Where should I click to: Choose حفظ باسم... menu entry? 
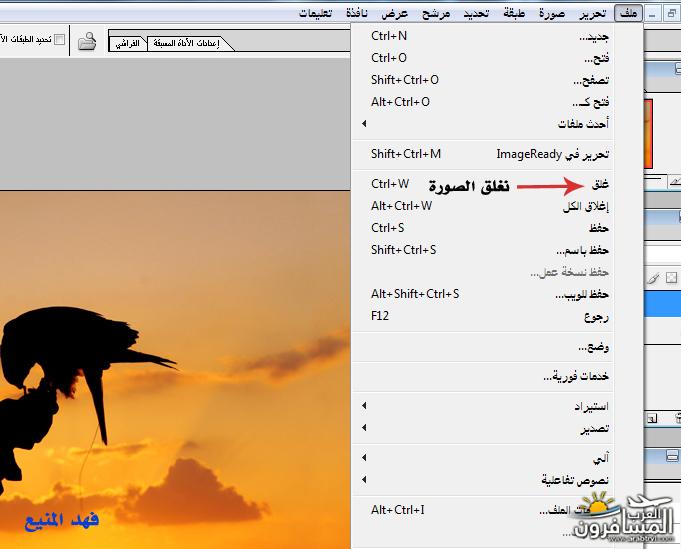click(x=483, y=250)
